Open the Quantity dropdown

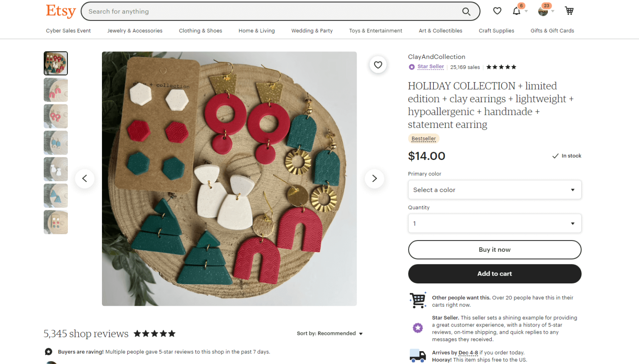point(494,223)
